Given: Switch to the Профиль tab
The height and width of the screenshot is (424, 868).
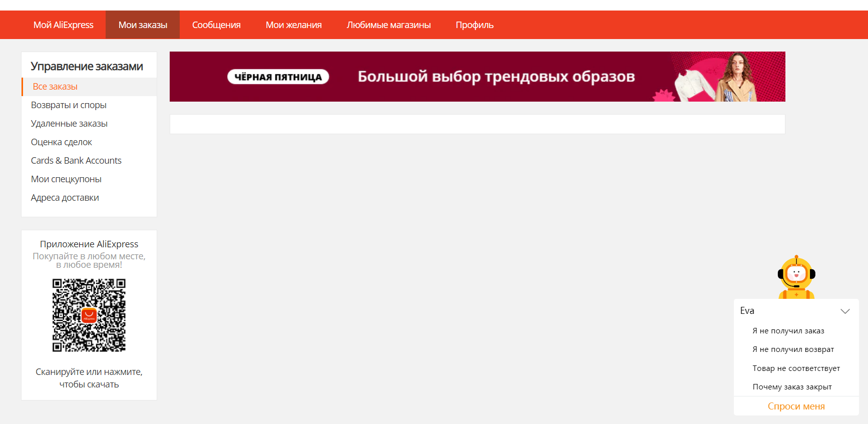Looking at the screenshot, I should pos(475,25).
